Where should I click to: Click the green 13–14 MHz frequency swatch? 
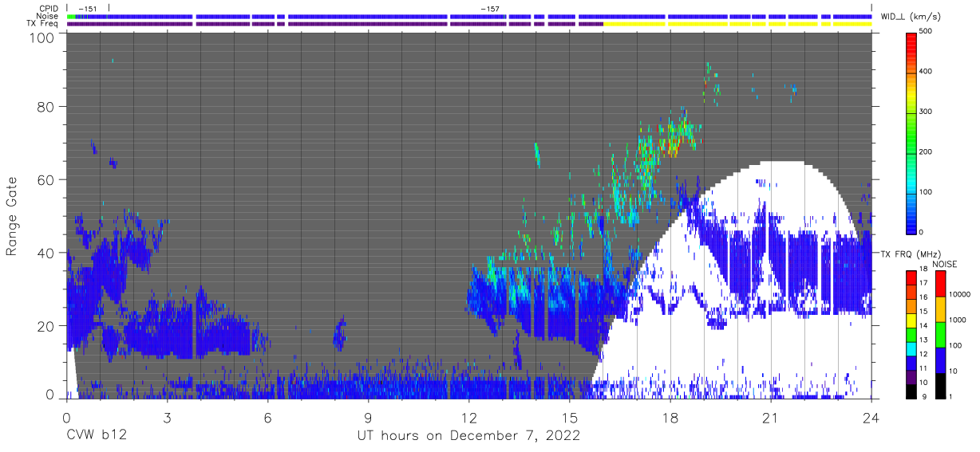[x=912, y=335]
